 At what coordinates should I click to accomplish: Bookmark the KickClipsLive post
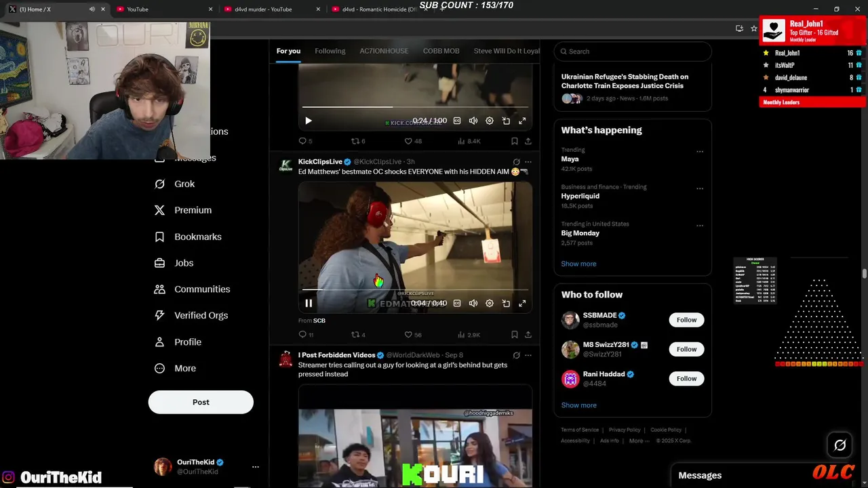point(515,335)
